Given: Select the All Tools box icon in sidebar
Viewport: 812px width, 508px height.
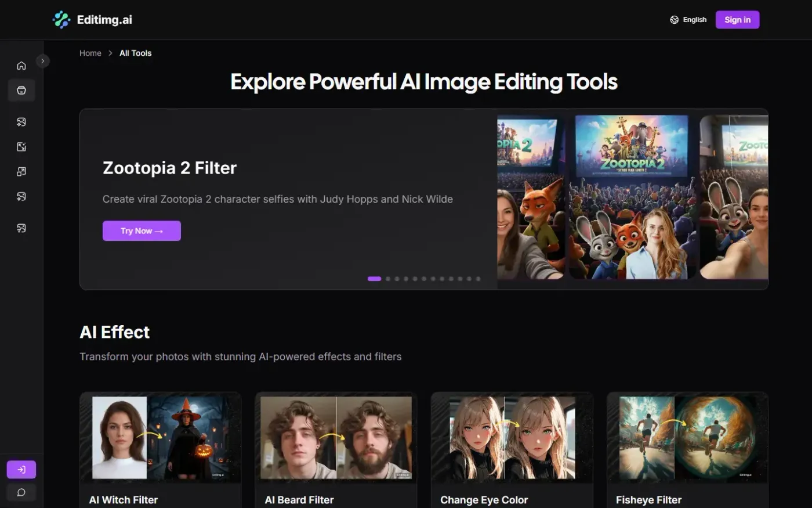Looking at the screenshot, I should (21, 91).
